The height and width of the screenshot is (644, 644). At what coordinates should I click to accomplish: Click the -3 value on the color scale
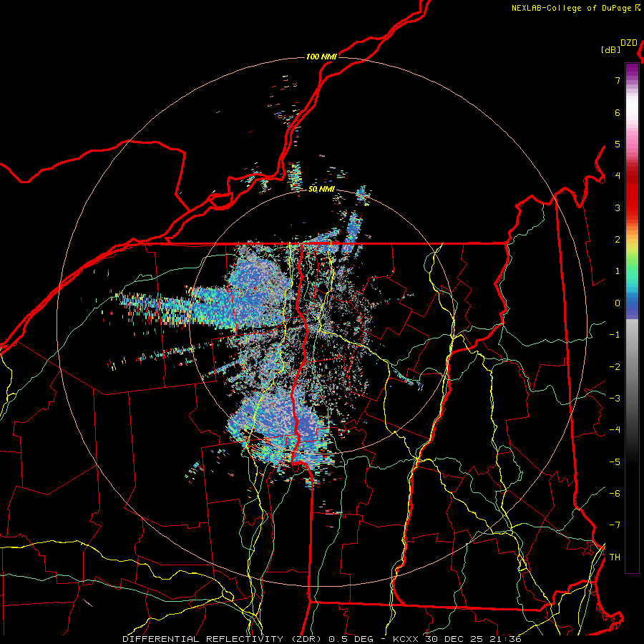[615, 399]
